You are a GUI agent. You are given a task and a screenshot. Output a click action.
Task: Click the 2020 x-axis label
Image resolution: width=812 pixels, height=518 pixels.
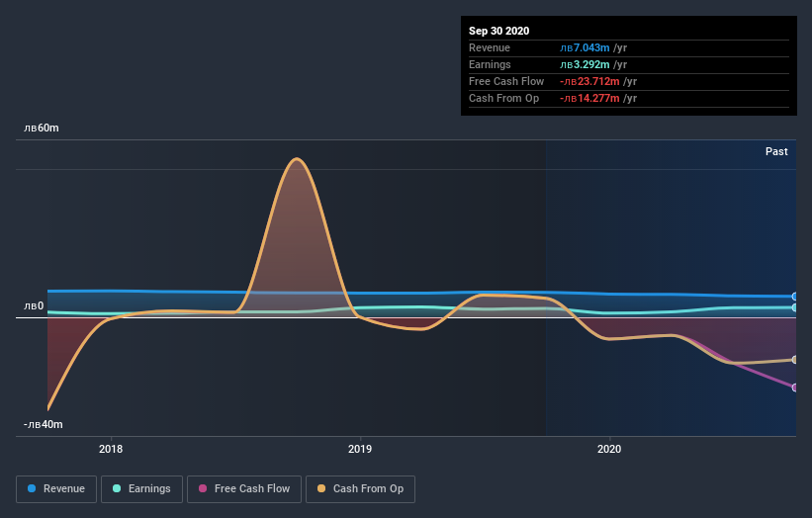(x=609, y=449)
